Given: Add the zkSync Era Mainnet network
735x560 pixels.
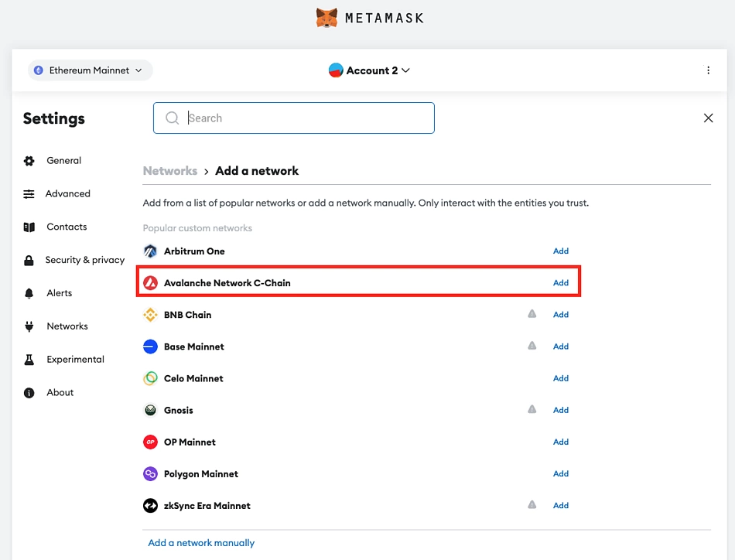Looking at the screenshot, I should pos(561,506).
